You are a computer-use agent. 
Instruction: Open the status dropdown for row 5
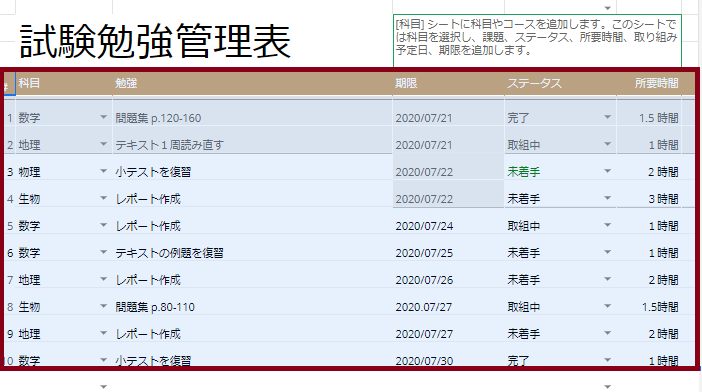click(608, 225)
